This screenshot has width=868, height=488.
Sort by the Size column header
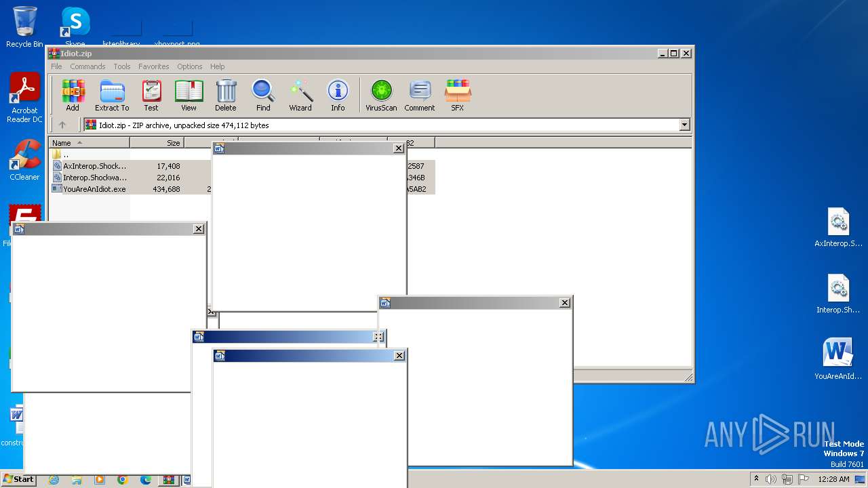pos(157,143)
